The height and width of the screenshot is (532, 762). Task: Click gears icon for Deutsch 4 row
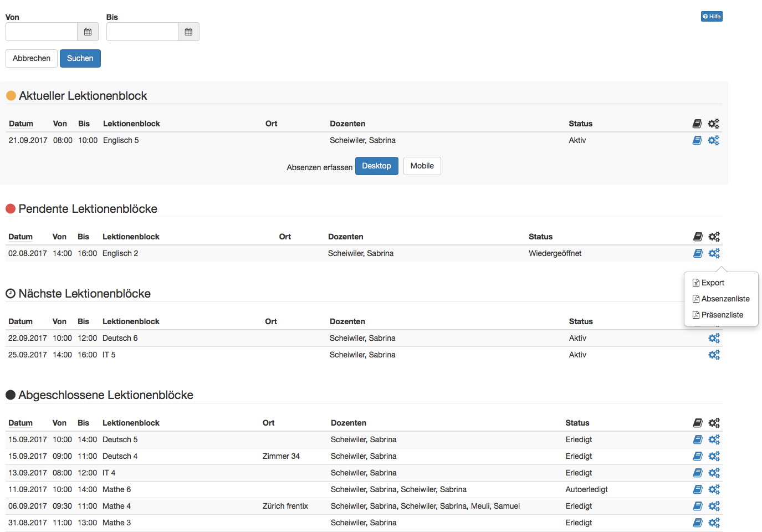[x=714, y=456]
